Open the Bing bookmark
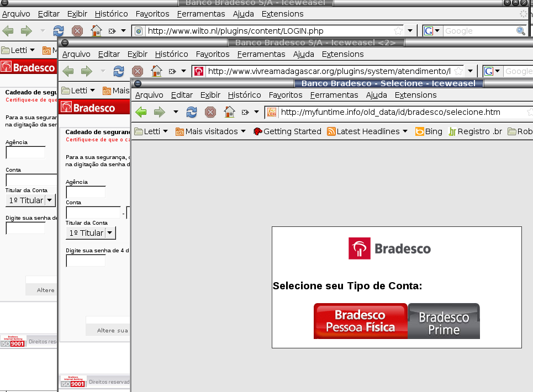The height and width of the screenshot is (392, 533). tap(429, 131)
